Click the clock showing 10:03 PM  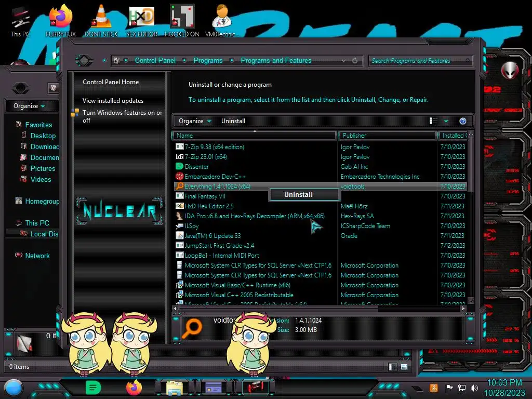click(504, 383)
